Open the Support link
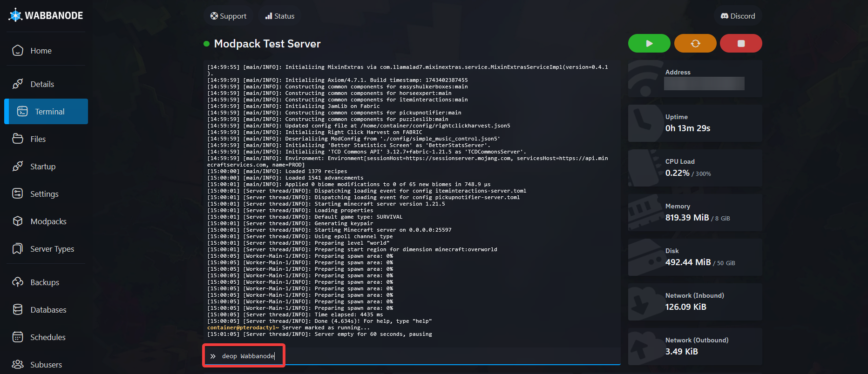The image size is (868, 374). [x=228, y=16]
